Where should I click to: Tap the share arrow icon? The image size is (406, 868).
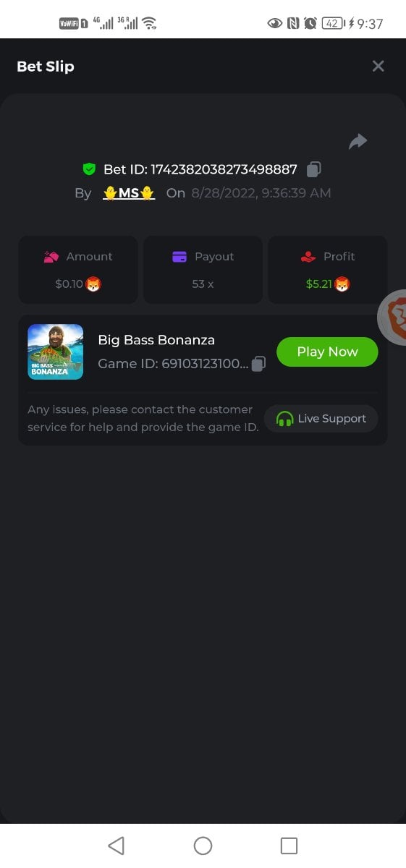(x=358, y=142)
